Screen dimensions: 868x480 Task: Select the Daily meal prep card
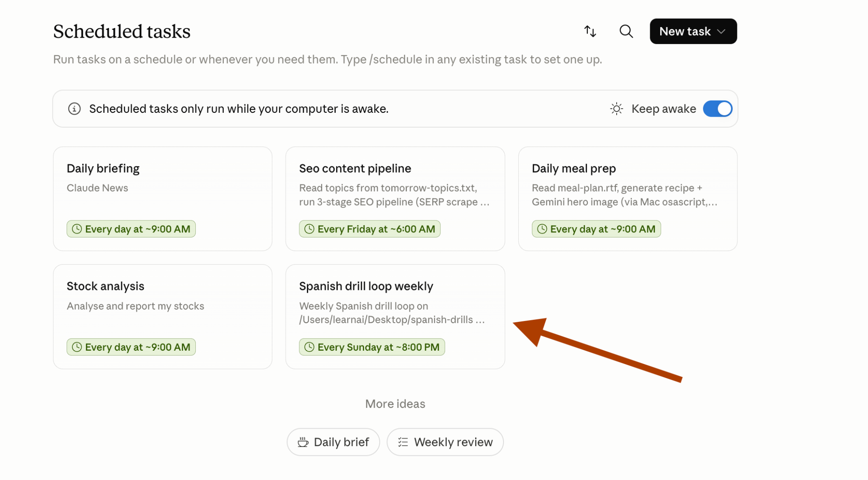(628, 199)
